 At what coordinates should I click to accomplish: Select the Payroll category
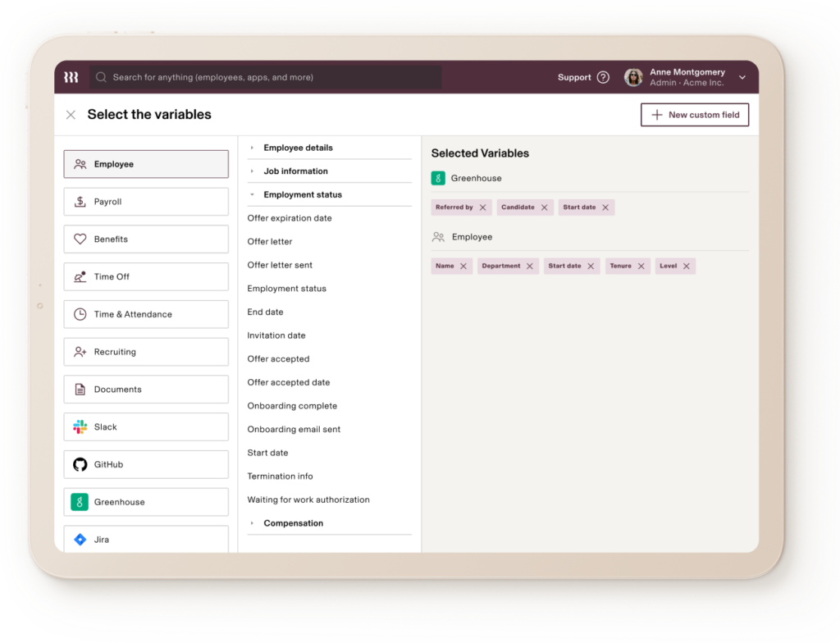coord(146,202)
